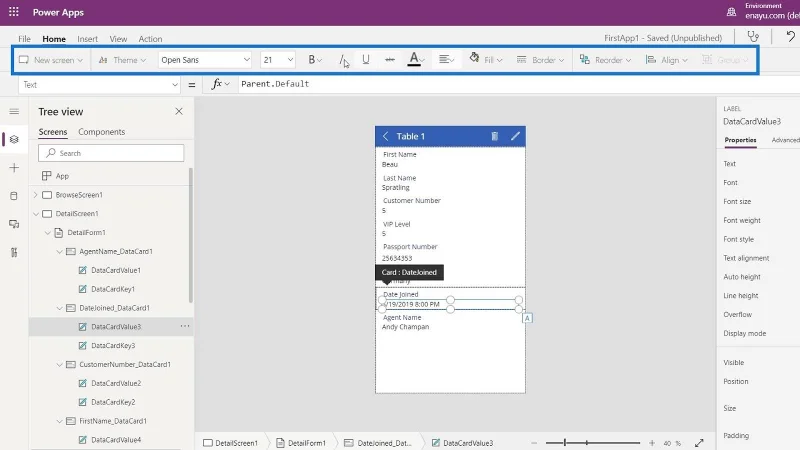Open the New screen dropdown
The image size is (800, 450).
(51, 60)
